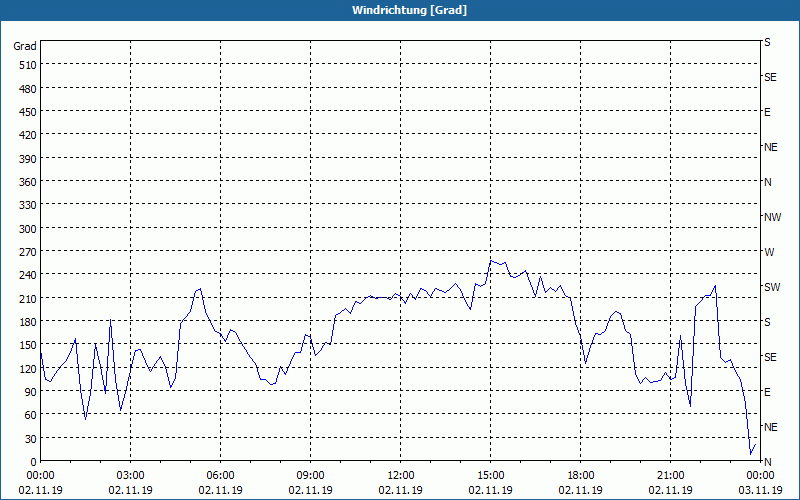Viewport: 800px width, 500px height.
Task: Select the 510 y-axis value
Action: (x=28, y=65)
